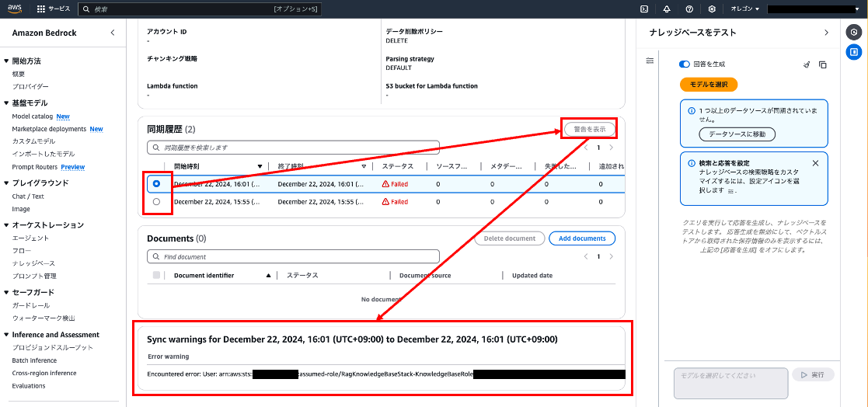Click the 実行 run button
This screenshot has width=868, height=407.
coord(813,375)
